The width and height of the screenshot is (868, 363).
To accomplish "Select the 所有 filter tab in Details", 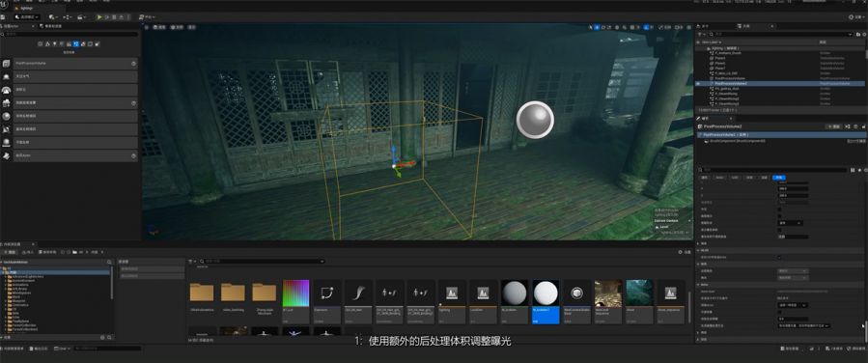I will (x=779, y=178).
